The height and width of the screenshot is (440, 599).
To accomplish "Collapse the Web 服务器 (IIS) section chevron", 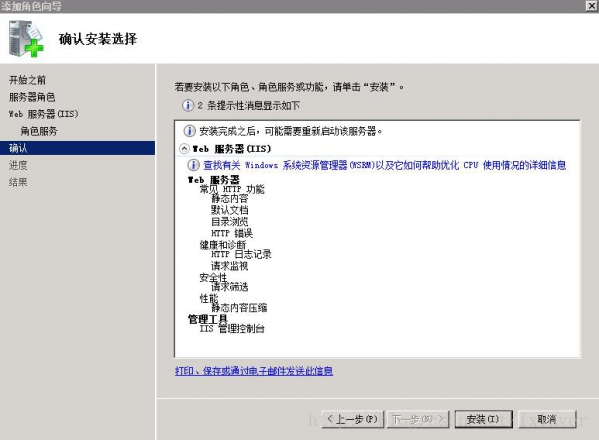I will tap(184, 149).
